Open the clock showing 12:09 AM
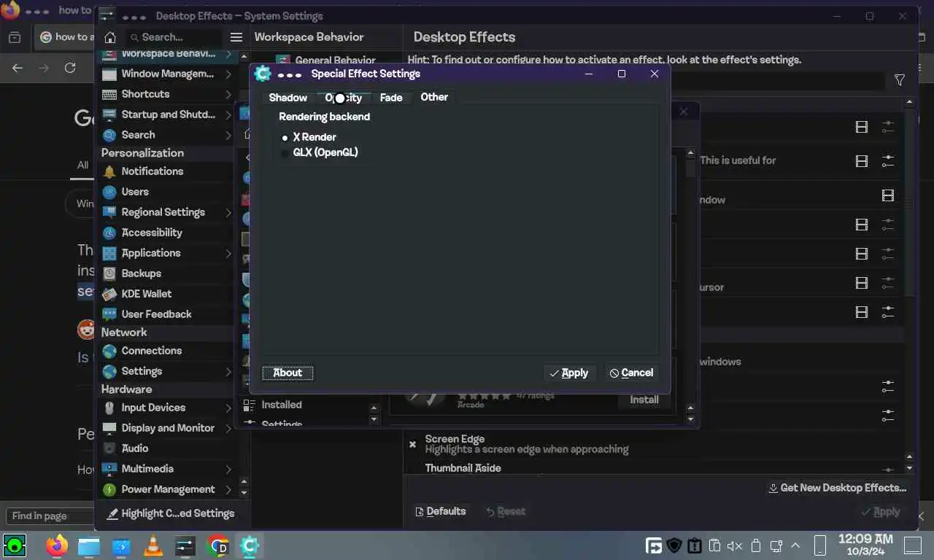The height and width of the screenshot is (560, 934). coord(865,545)
